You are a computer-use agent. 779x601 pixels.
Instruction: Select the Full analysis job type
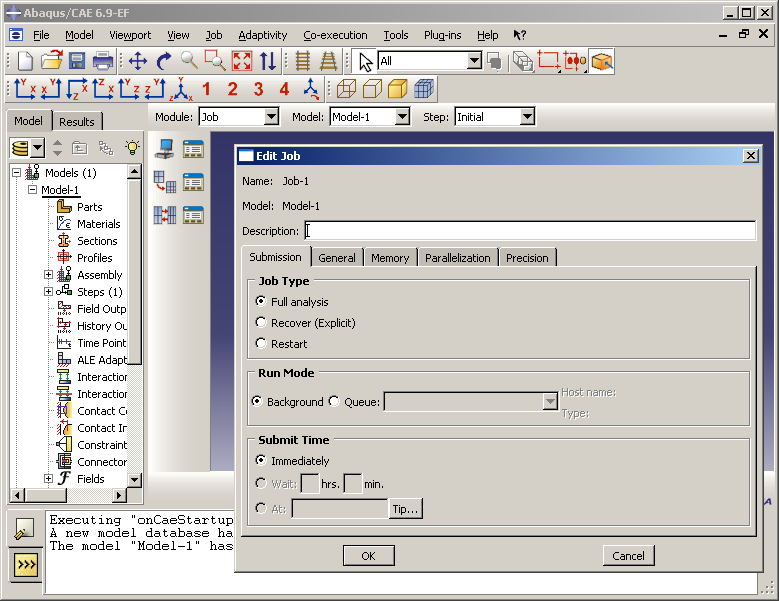tap(261, 301)
